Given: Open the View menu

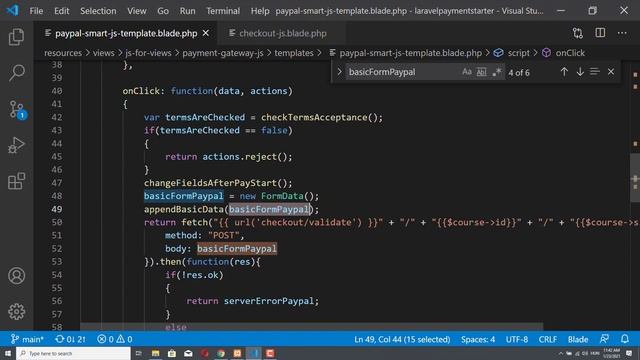Looking at the screenshot, I should coord(136,11).
